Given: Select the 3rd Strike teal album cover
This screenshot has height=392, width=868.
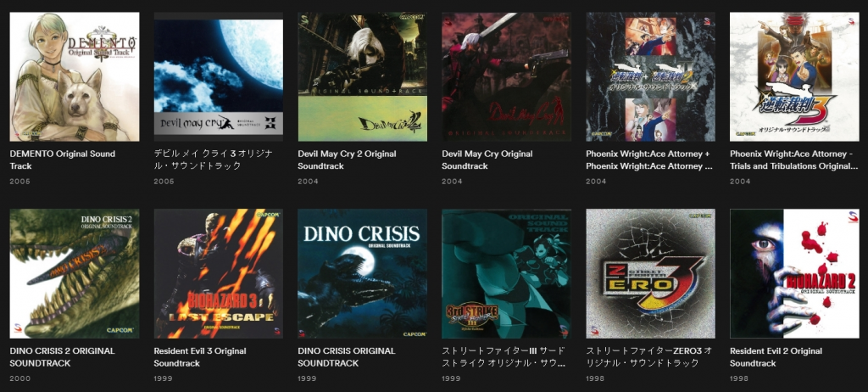Looking at the screenshot, I should pyautogui.click(x=506, y=273).
